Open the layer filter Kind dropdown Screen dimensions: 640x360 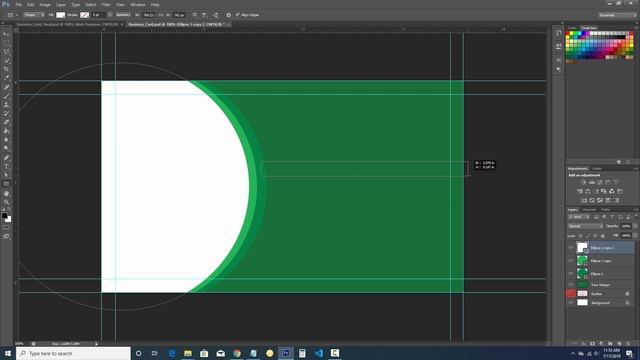pos(578,217)
